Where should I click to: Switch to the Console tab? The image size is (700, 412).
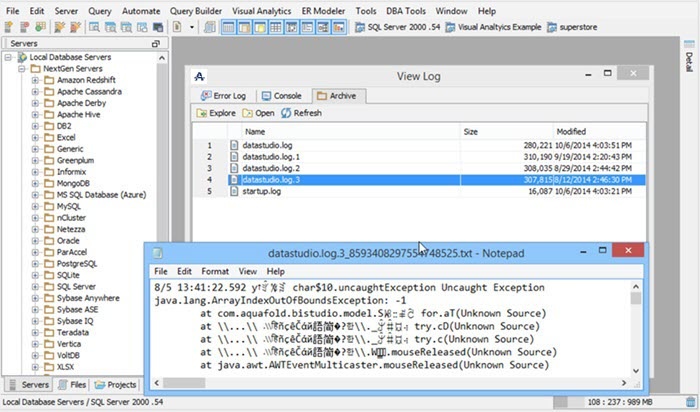pos(282,96)
